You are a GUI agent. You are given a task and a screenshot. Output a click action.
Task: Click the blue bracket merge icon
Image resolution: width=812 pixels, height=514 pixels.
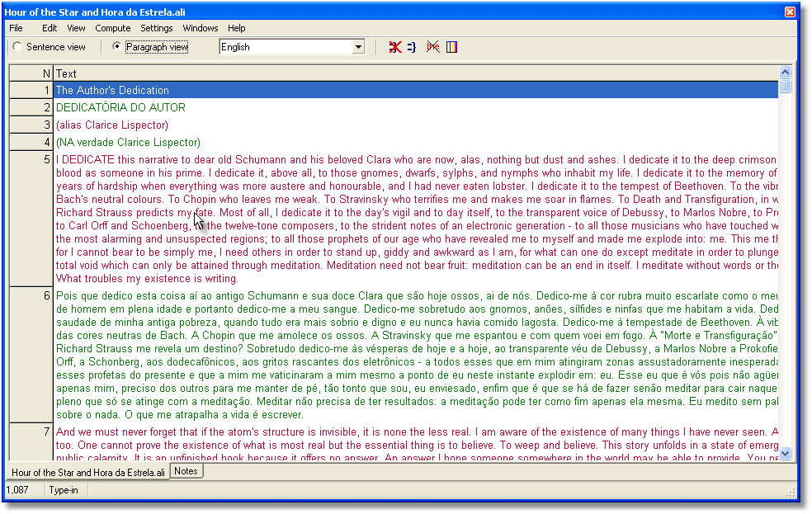[411, 47]
